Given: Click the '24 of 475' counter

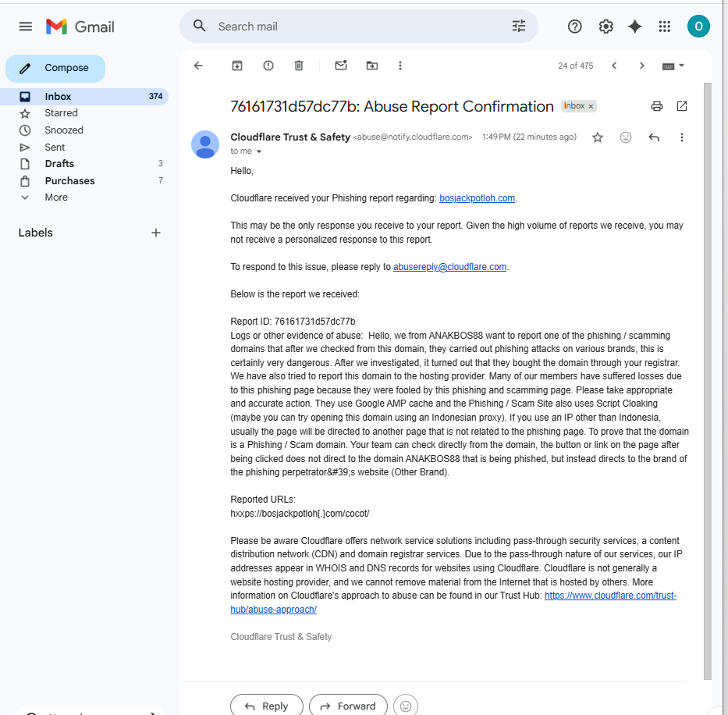Looking at the screenshot, I should tap(575, 66).
